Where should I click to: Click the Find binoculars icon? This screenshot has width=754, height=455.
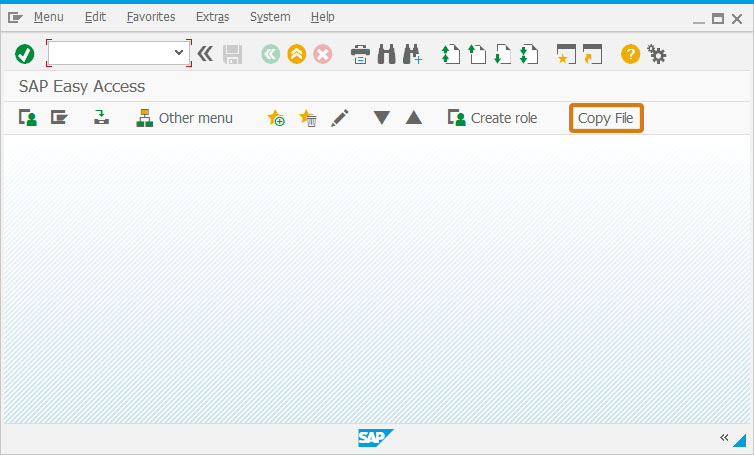(386, 54)
